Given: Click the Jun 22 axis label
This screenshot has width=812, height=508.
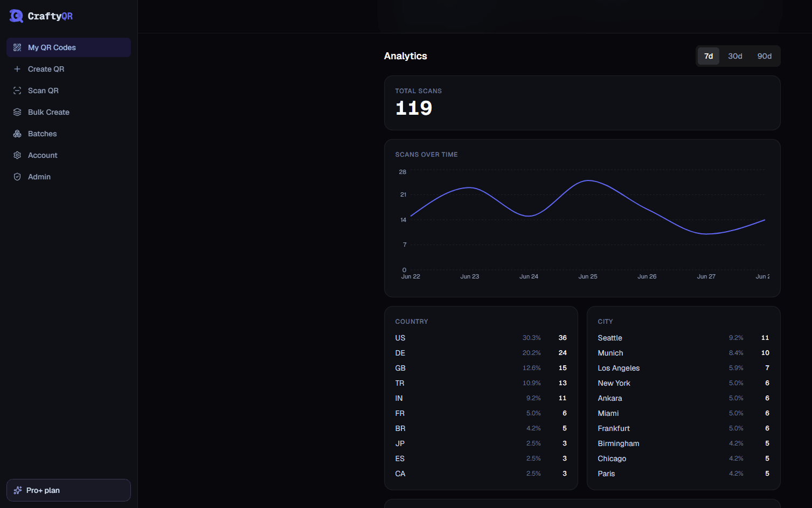Looking at the screenshot, I should click(x=411, y=276).
